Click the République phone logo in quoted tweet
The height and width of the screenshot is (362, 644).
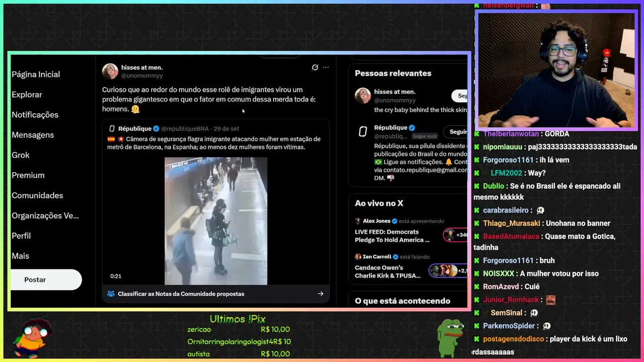point(112,129)
